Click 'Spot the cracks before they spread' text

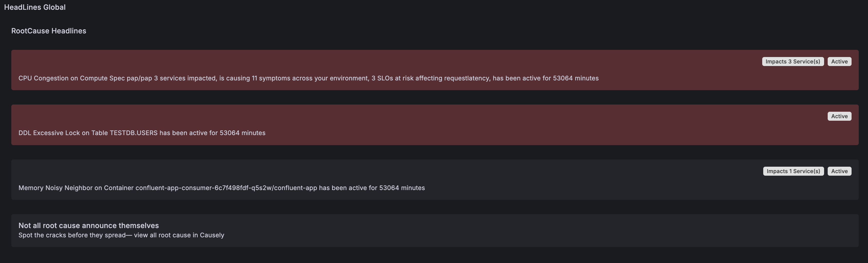pyautogui.click(x=72, y=235)
